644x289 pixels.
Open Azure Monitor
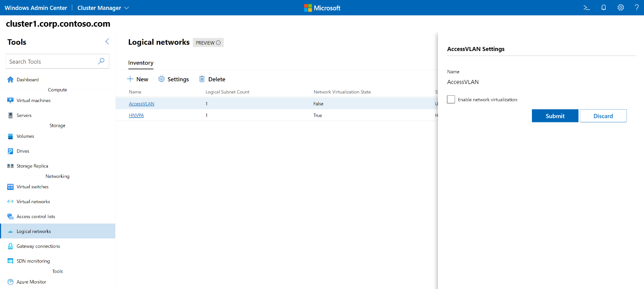[x=30, y=281]
